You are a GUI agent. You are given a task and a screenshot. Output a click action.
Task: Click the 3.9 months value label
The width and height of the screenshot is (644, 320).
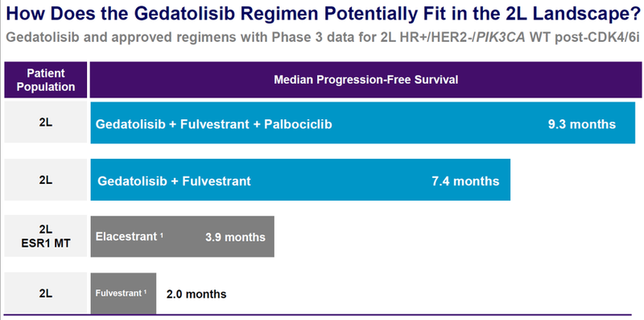point(235,237)
